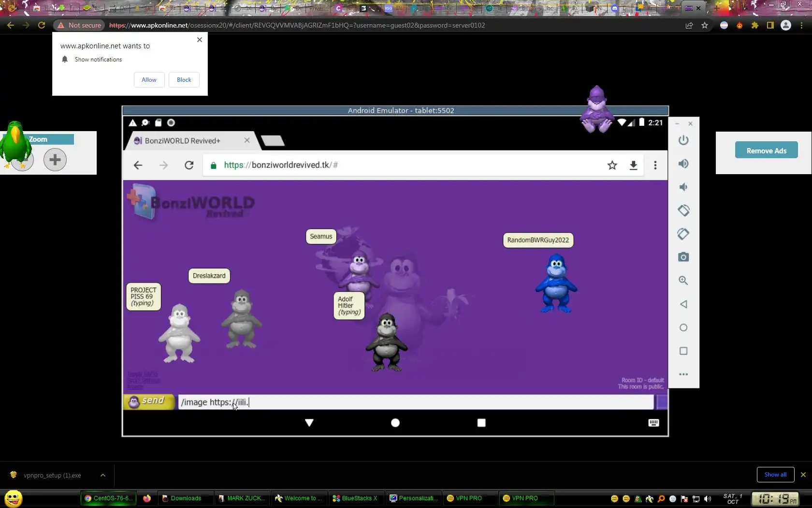812x508 pixels.
Task: Select the BonziWORLD Revived+ tab
Action: coord(184,141)
